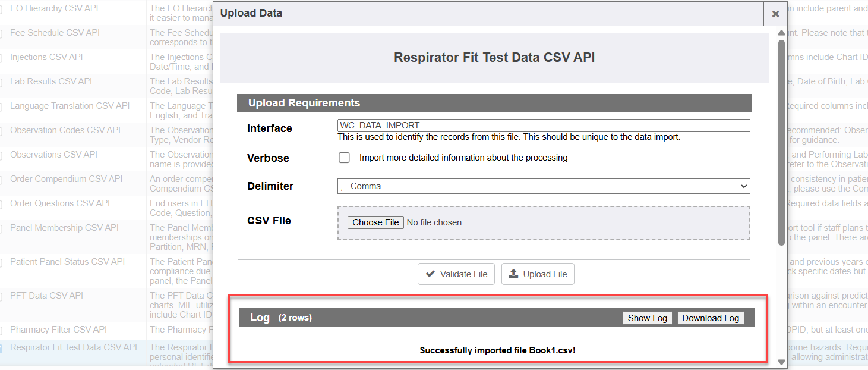Open Language Translation CSV API entry
Image resolution: width=868 pixels, height=370 pixels.
[70, 106]
